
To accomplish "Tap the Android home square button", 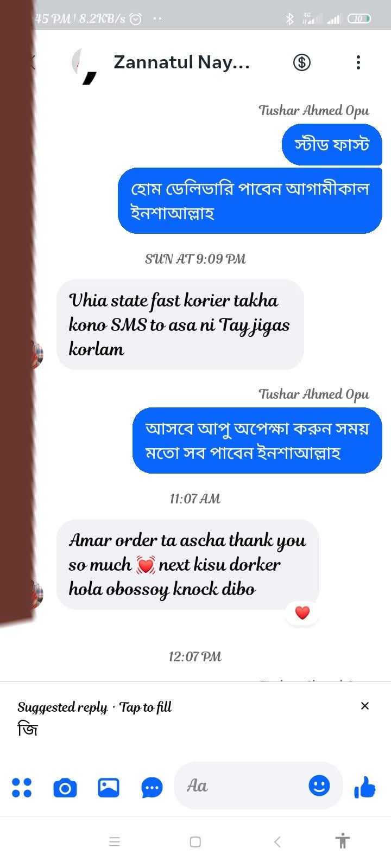I will (x=195, y=842).
